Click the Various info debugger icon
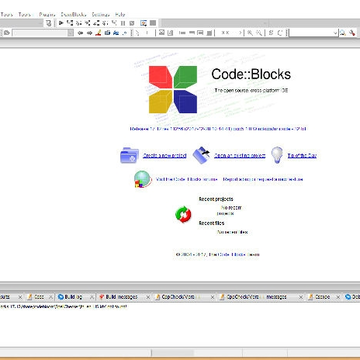360x360 pixels. coord(153,23)
